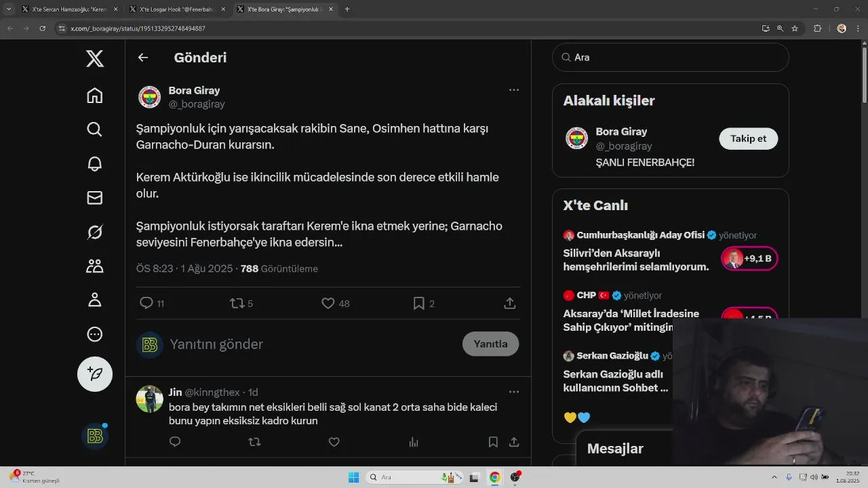Go back using the Gönderi back arrow
The width and height of the screenshot is (868, 488).
[143, 58]
